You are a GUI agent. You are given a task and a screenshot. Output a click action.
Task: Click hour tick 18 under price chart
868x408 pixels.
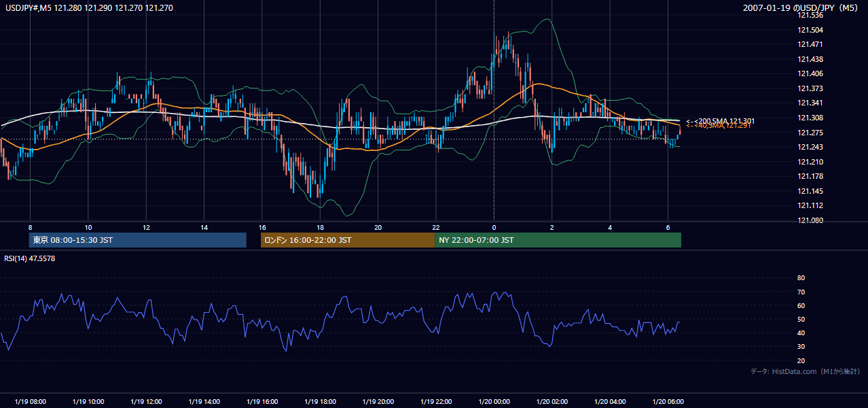click(320, 227)
